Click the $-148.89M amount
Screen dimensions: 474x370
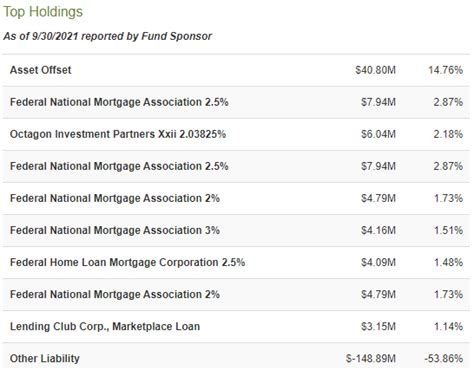tap(371, 359)
